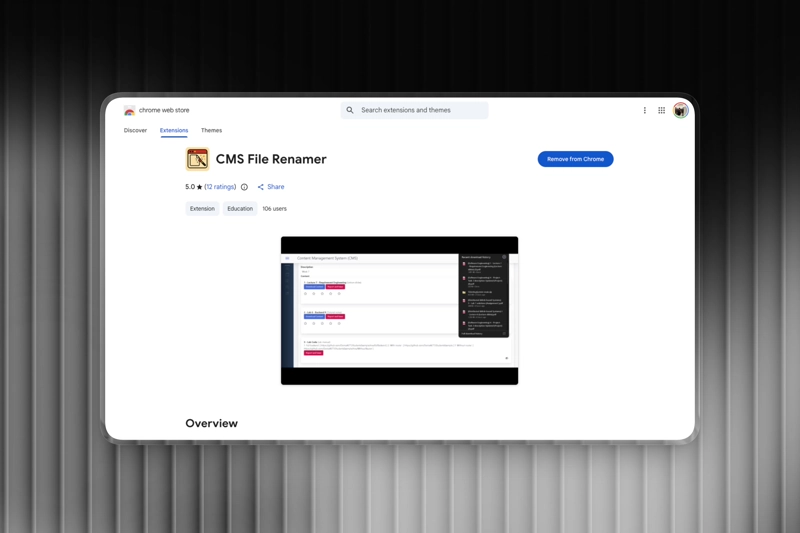Open the extension preview screenshot thumbnail
Viewport: 800px width, 533px height.
[399, 311]
